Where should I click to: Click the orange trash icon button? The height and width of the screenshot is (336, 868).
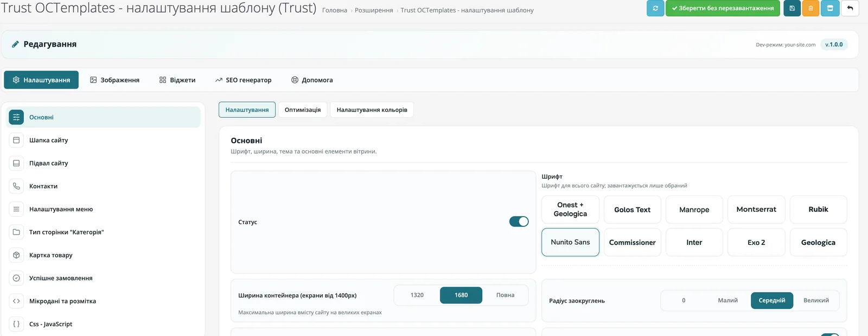(x=810, y=8)
